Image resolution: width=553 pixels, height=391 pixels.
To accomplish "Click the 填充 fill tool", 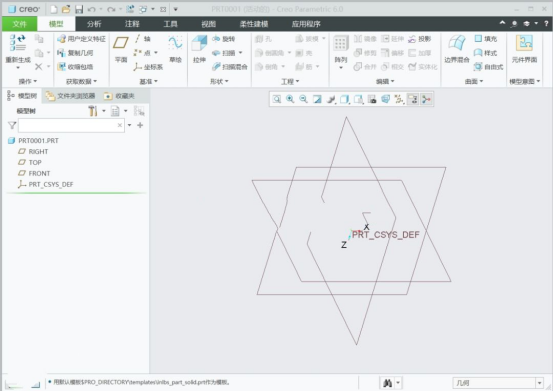I will pos(486,39).
